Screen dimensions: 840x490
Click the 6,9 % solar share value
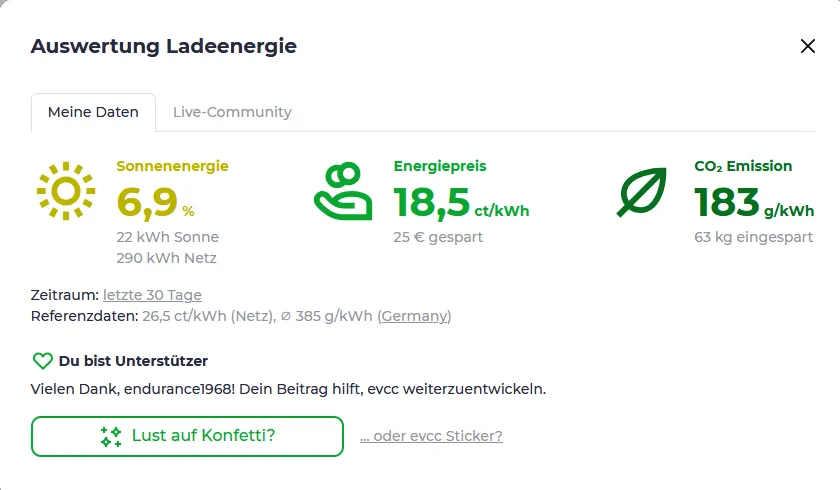tap(155, 203)
